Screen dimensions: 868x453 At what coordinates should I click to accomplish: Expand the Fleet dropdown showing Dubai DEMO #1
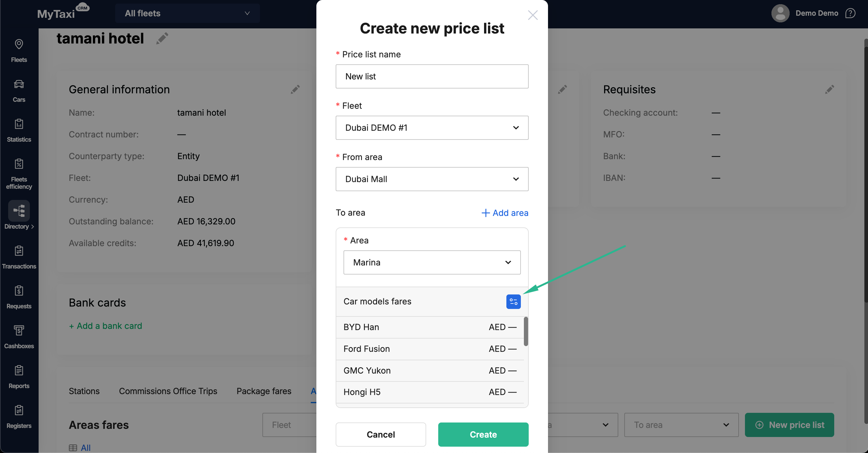tap(432, 128)
